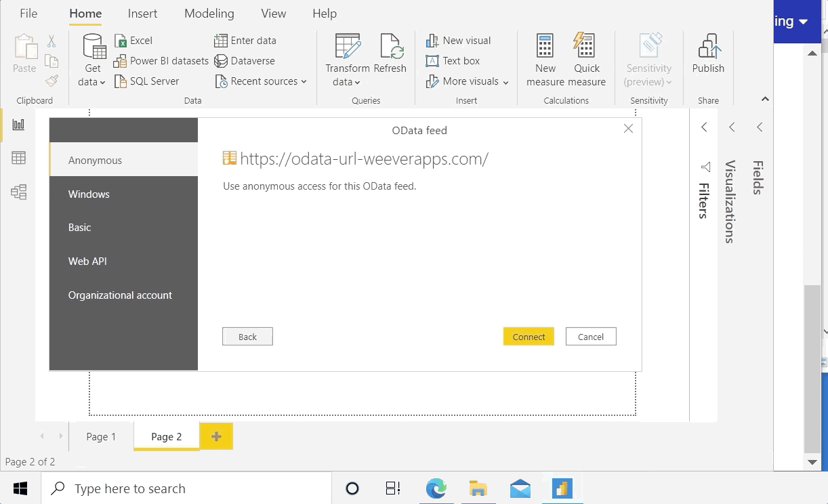This screenshot has width=828, height=504.
Task: Add a Text box
Action: tap(453, 61)
